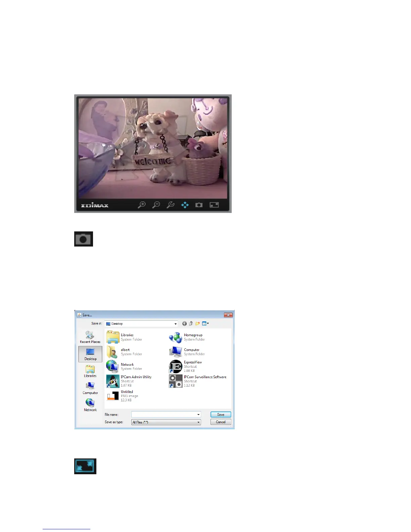
Task: Close the Save dialog window
Action: click(x=228, y=315)
